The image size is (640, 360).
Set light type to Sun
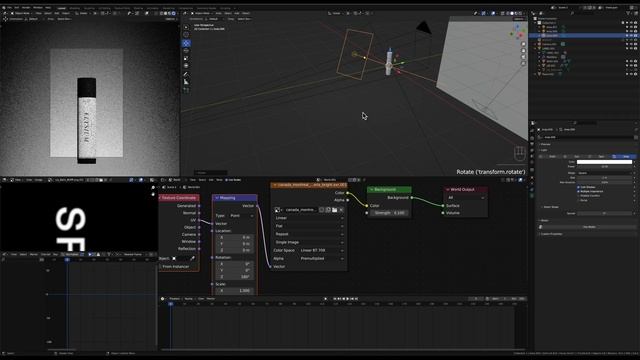tap(576, 156)
